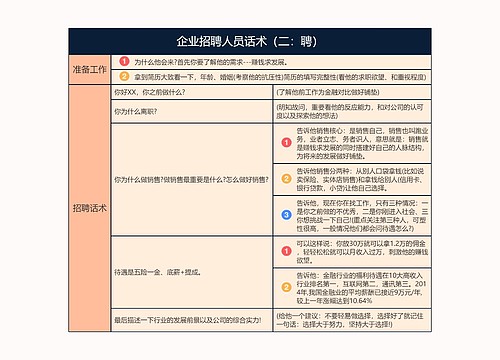Click orange number 2 icon beside 告诉他销售分两种
The height and width of the screenshot is (360, 500).
[286, 179]
